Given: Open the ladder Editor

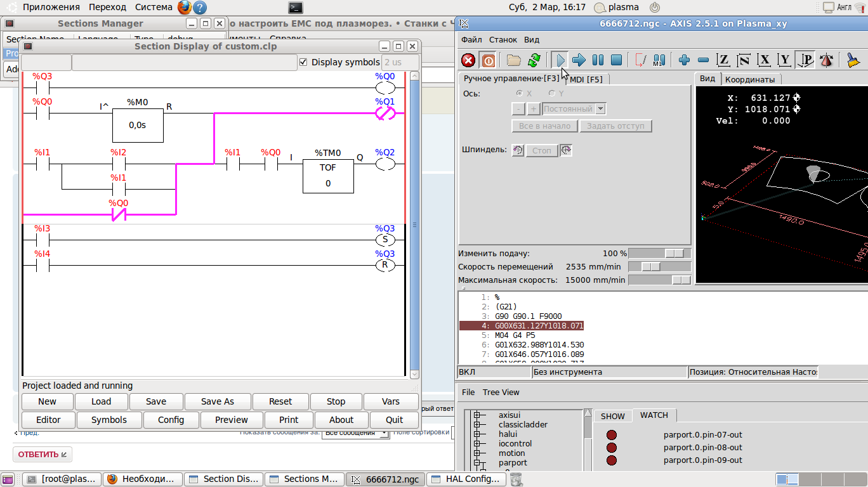Looking at the screenshot, I should click(x=48, y=420).
